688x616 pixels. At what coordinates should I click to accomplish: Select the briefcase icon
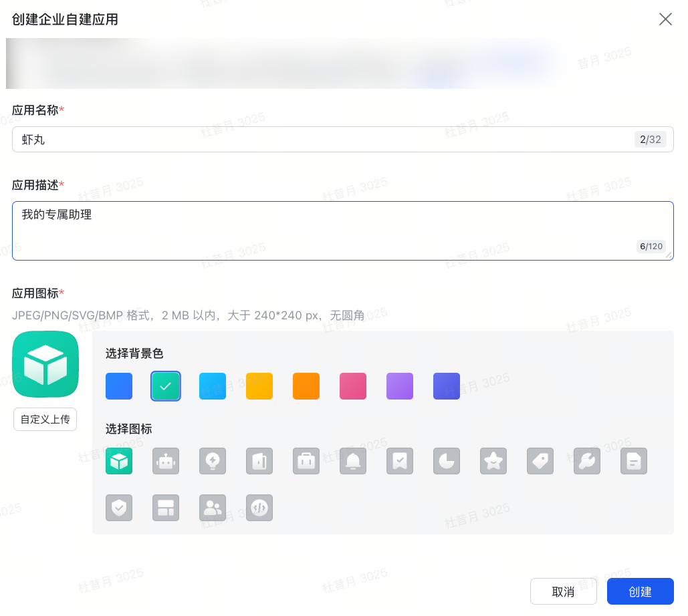pyautogui.click(x=306, y=461)
